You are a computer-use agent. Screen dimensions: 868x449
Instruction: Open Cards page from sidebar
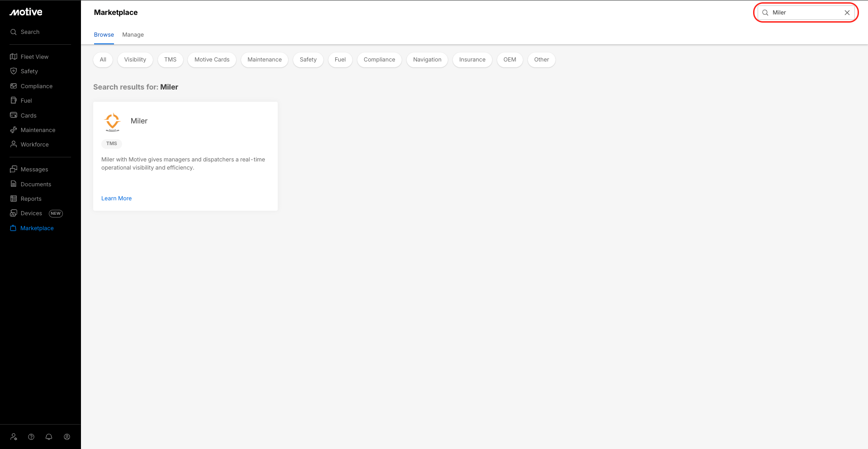click(x=28, y=116)
